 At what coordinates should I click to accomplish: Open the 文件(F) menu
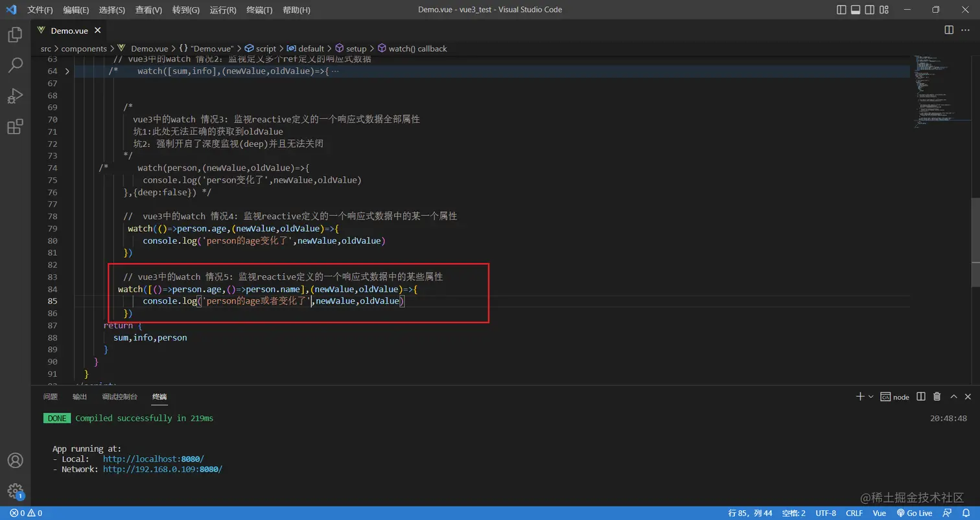[40, 10]
